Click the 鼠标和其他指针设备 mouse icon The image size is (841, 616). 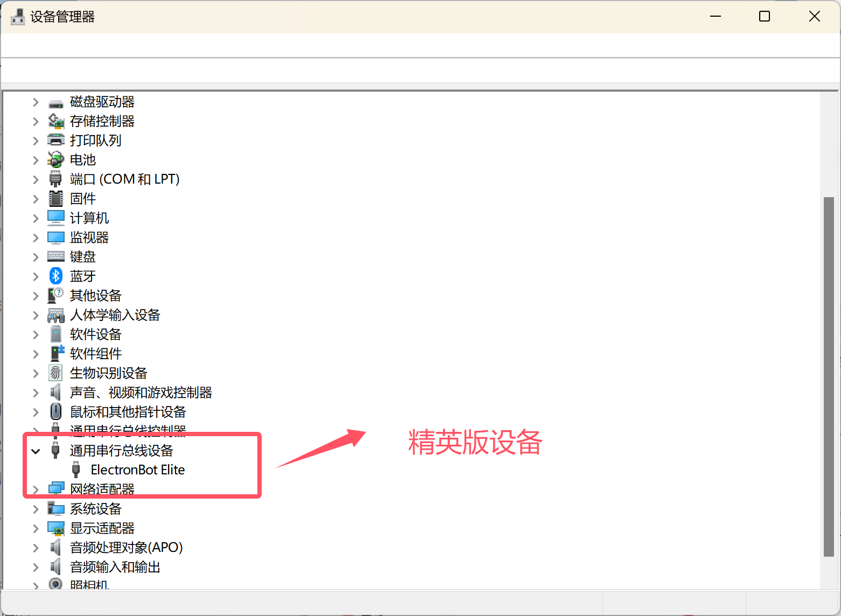[56, 412]
